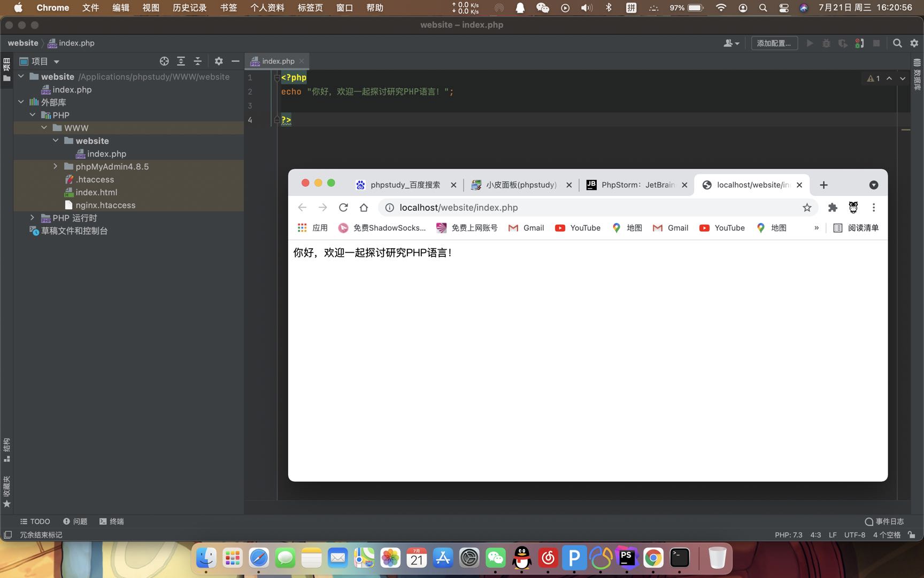This screenshot has width=924, height=578.
Task: Open 事件日志 in status bar
Action: pyautogui.click(x=884, y=521)
